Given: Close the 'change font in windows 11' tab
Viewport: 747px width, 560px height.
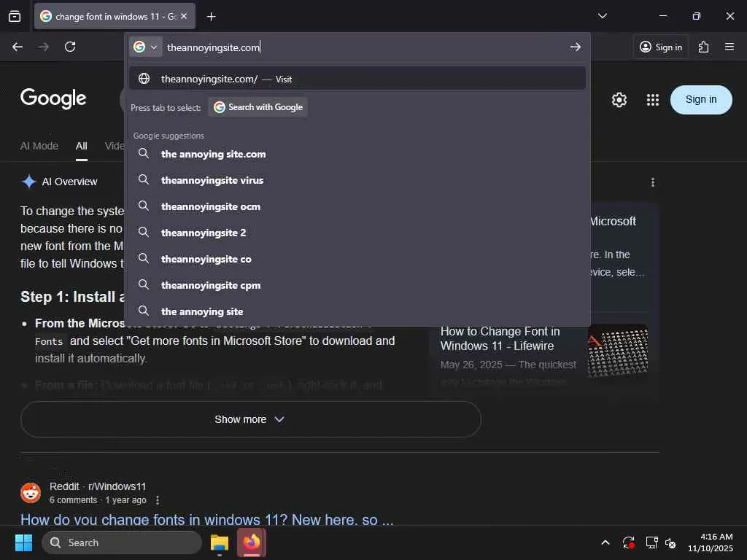Looking at the screenshot, I should coord(184,16).
